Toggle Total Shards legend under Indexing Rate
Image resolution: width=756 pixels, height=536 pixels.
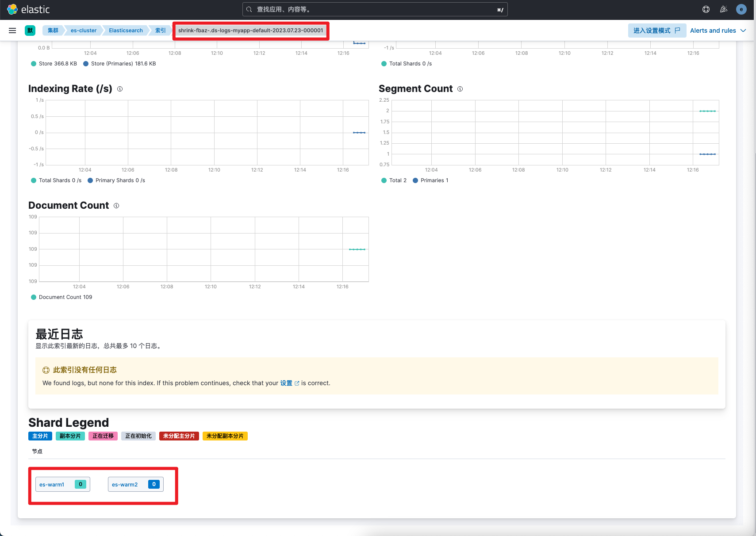56,180
